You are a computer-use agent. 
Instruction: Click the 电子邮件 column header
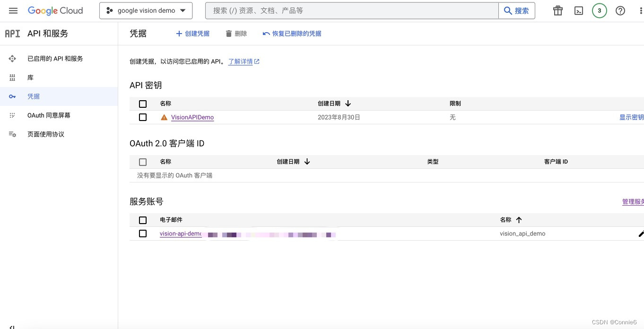tap(171, 220)
